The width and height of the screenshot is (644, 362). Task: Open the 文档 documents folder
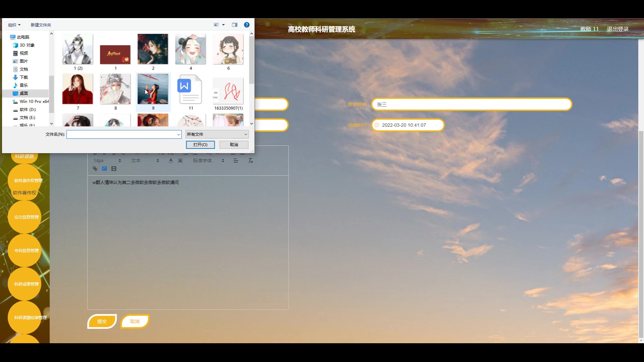point(20,69)
